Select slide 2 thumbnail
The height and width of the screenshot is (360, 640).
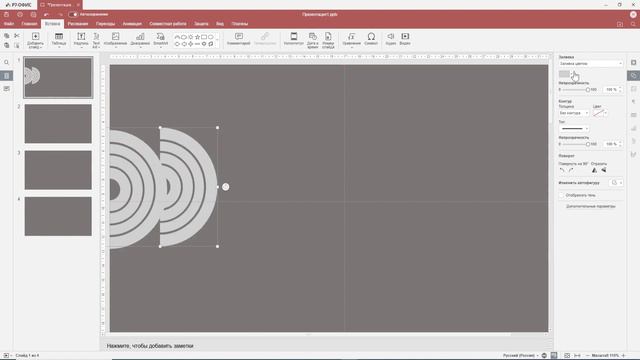click(x=58, y=124)
